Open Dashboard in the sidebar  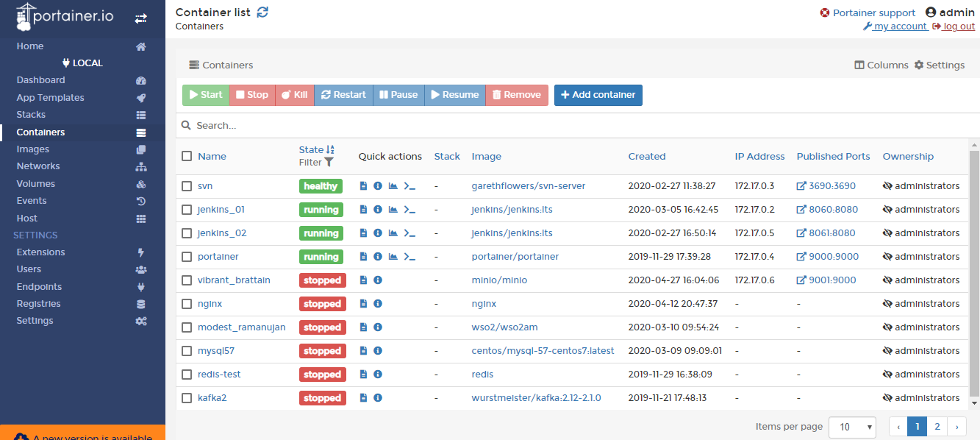click(x=41, y=80)
